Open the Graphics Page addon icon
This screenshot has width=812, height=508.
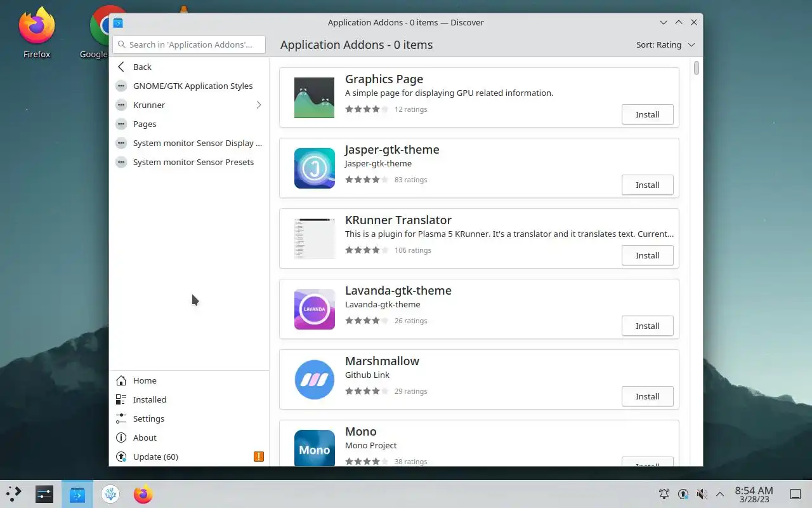(314, 98)
